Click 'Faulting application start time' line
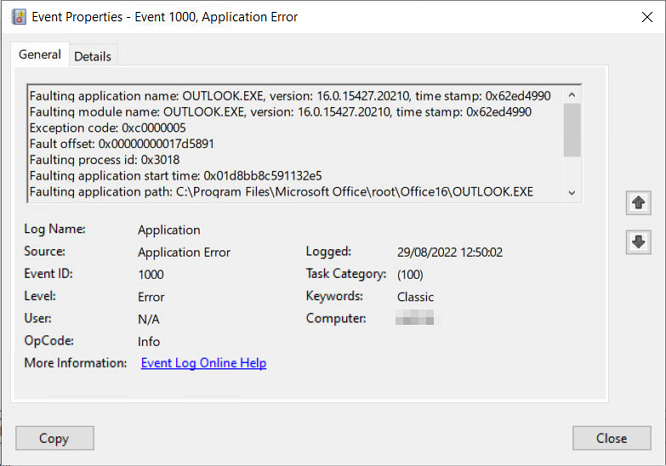The width and height of the screenshot is (666, 466). [x=175, y=176]
